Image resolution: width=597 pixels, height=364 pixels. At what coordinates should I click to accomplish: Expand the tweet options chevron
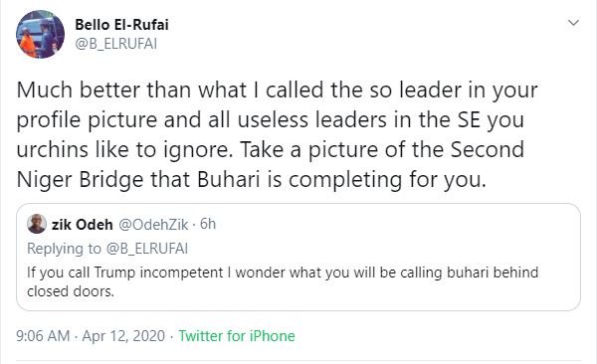pos(573,23)
